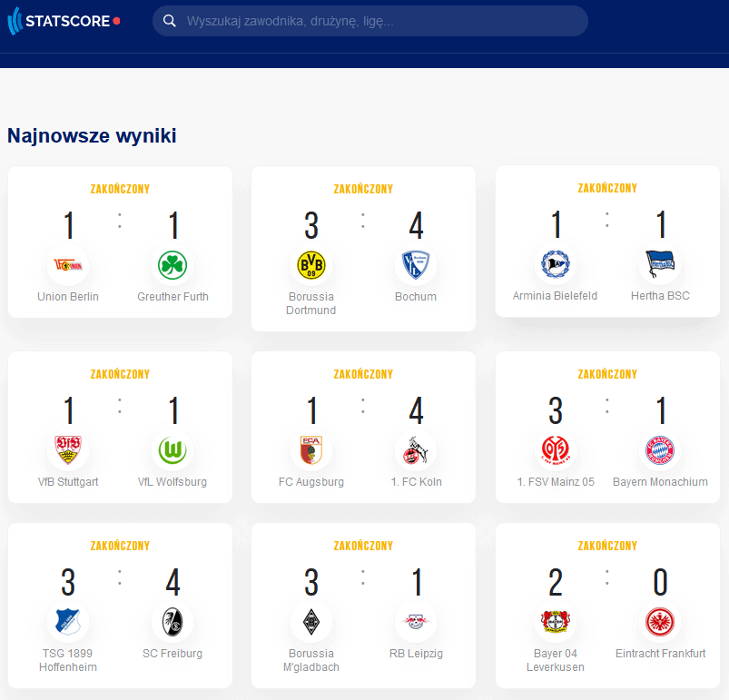The width and height of the screenshot is (729, 700).
Task: Click the SC Freiburg team name
Action: point(172,654)
